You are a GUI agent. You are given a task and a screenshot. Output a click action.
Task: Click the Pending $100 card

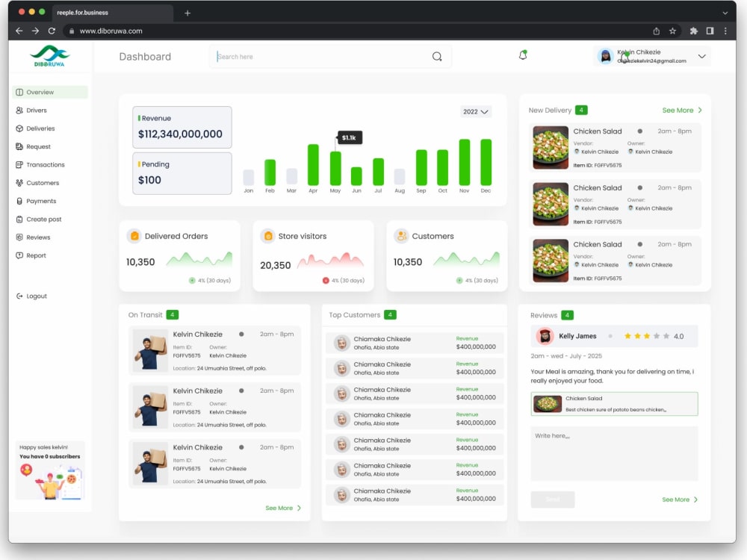pyautogui.click(x=182, y=173)
